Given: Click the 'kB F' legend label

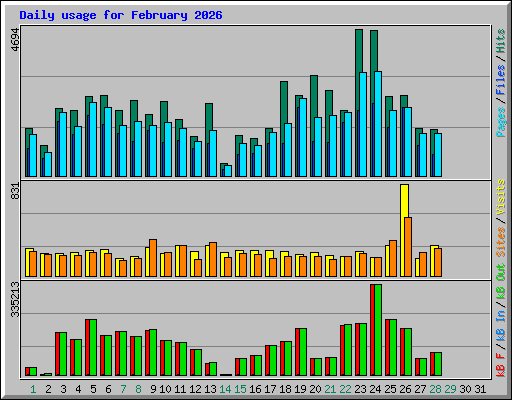Looking at the screenshot, I should click(x=501, y=365).
